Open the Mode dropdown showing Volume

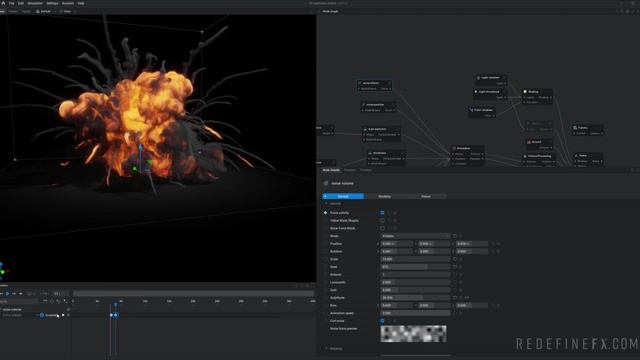pos(415,236)
